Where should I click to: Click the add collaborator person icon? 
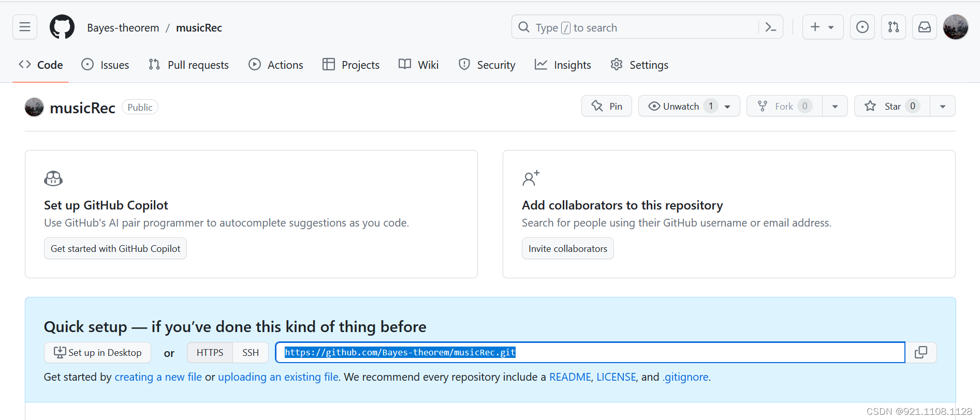point(531,178)
